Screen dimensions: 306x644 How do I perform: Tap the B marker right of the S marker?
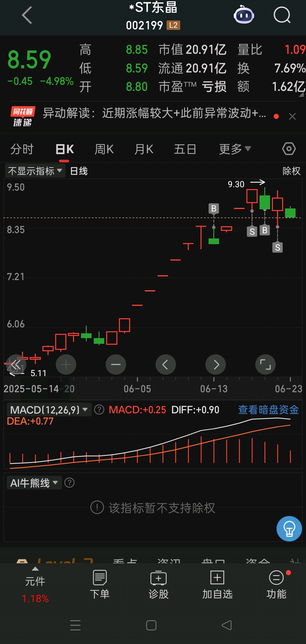coord(265,230)
